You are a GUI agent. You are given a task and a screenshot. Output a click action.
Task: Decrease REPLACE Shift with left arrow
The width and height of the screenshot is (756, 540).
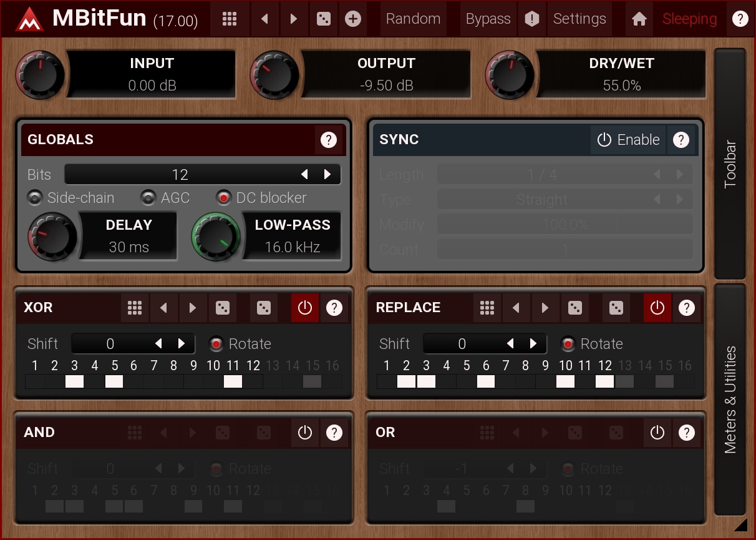pos(510,343)
